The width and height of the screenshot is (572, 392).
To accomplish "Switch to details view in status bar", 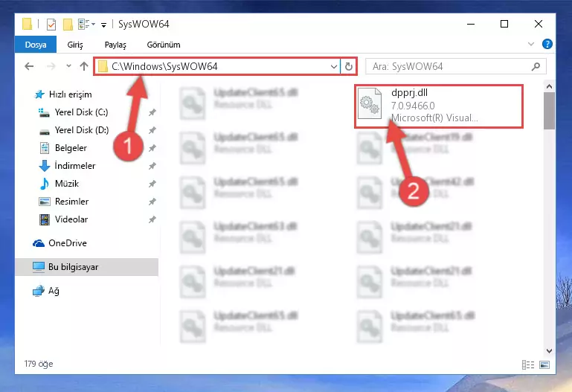I will [x=528, y=364].
